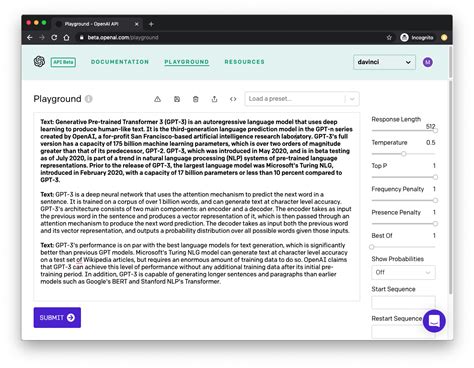The height and width of the screenshot is (368, 474).
Task: Click the Response Length value 512
Action: point(431,126)
